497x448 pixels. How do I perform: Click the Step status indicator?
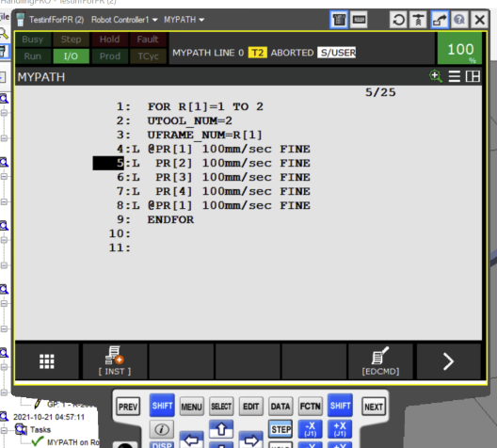71,40
